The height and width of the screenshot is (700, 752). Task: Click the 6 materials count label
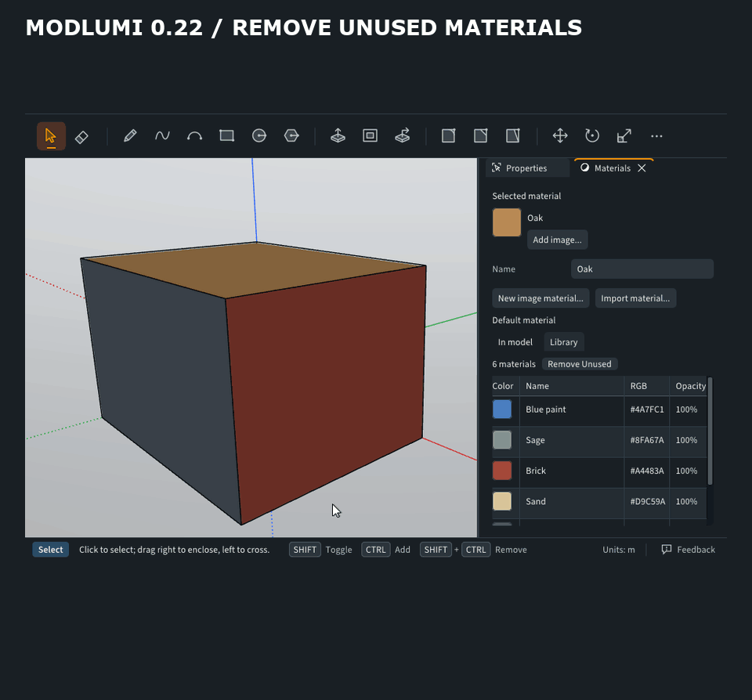click(x=514, y=364)
